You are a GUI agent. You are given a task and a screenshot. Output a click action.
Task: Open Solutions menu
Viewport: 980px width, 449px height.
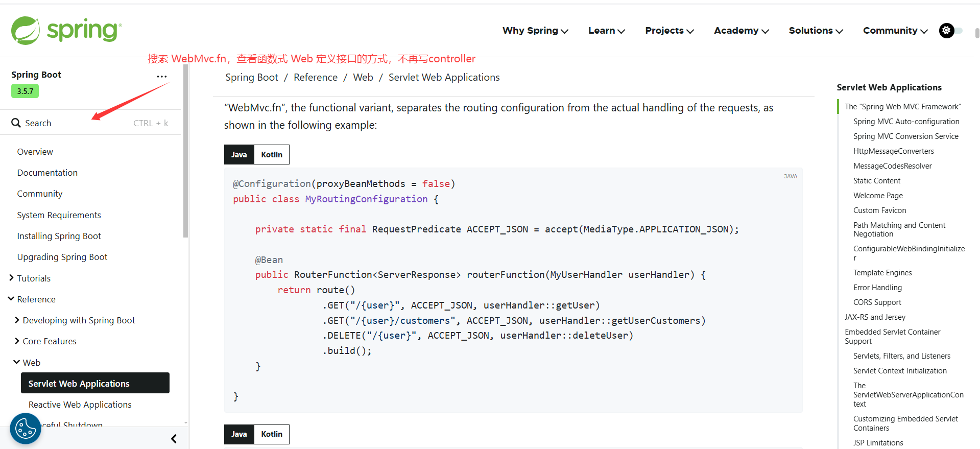tap(816, 31)
